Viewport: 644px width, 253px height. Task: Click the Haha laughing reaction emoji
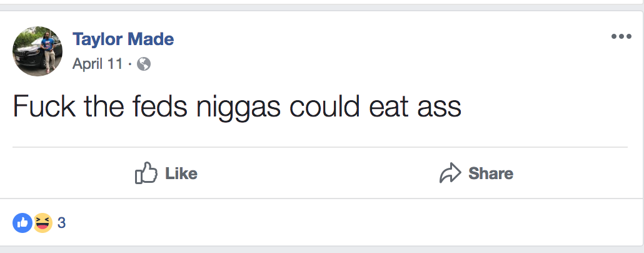pyautogui.click(x=42, y=222)
